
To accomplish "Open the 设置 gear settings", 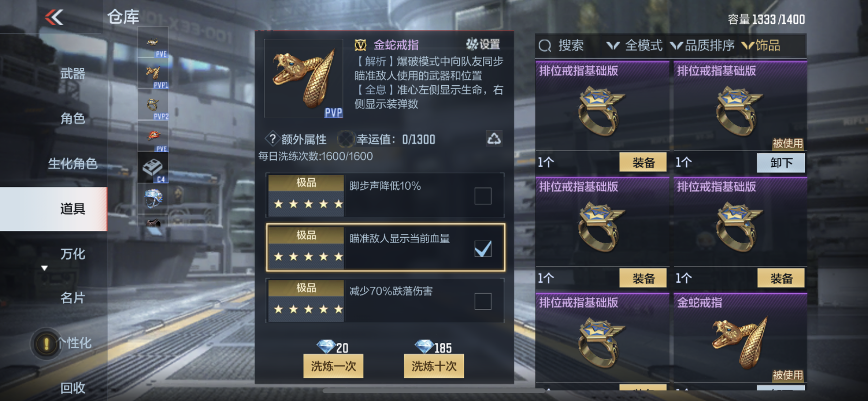I will pyautogui.click(x=483, y=45).
